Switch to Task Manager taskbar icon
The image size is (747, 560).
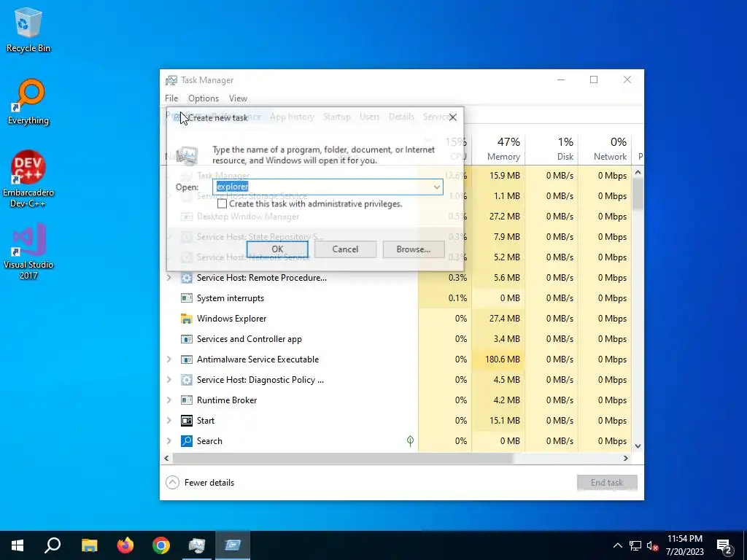pos(197,545)
